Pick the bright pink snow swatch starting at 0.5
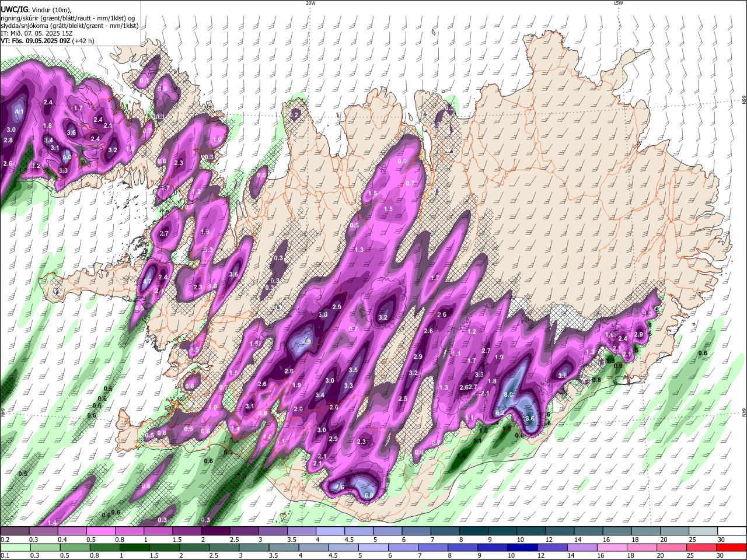Image resolution: width=747 pixels, height=560 pixels. point(100,531)
